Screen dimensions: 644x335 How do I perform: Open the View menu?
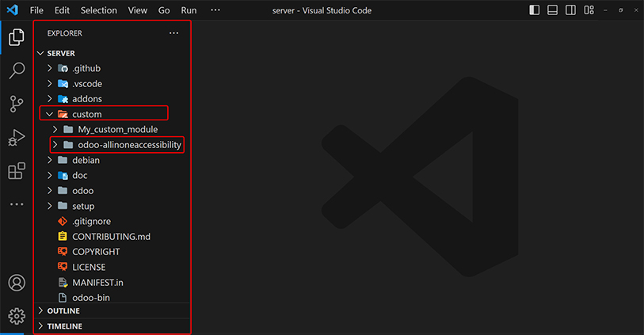point(138,10)
